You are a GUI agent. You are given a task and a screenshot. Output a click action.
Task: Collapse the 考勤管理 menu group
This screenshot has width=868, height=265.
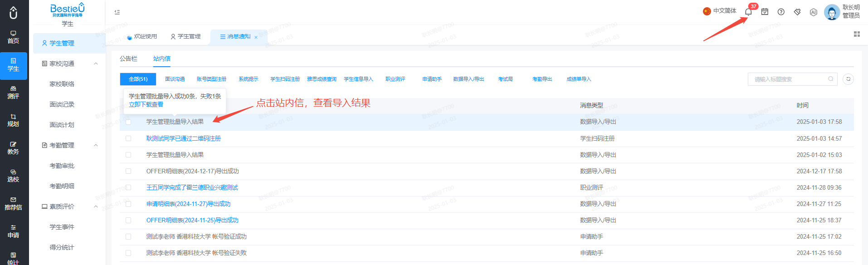pos(96,145)
